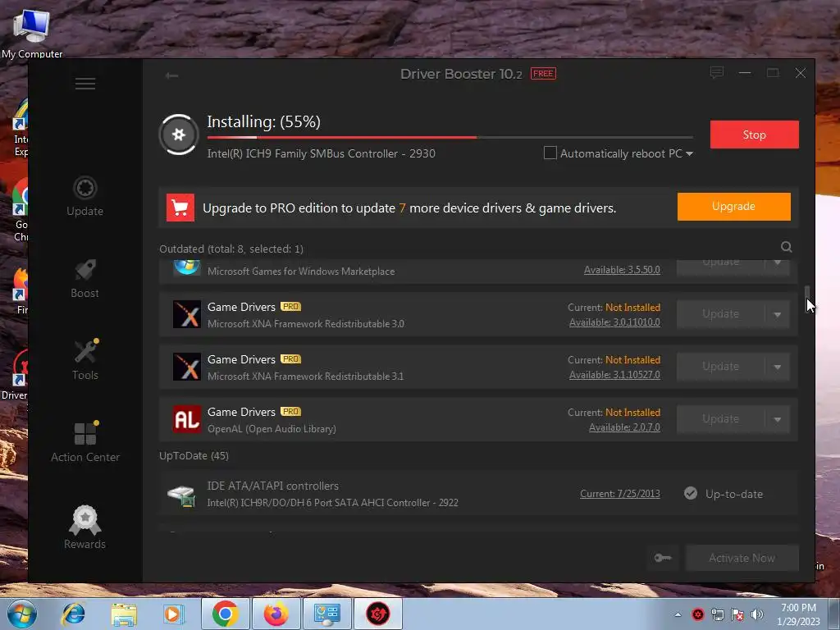The width and height of the screenshot is (840, 630).
Task: Click PRO badge on XNA 3.0 row
Action: pos(291,307)
